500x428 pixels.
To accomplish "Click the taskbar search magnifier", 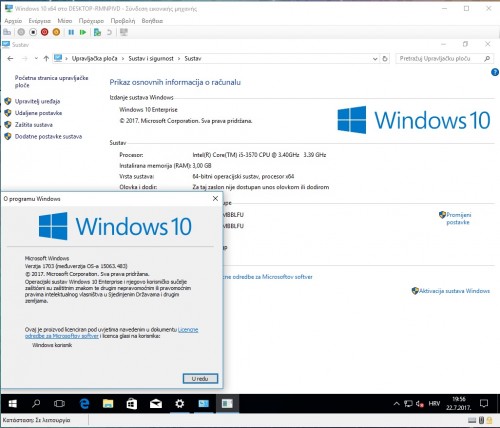I will (x=36, y=404).
